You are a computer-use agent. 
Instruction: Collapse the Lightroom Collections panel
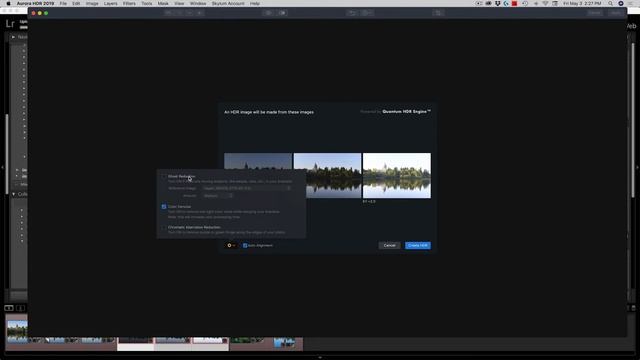13,194
